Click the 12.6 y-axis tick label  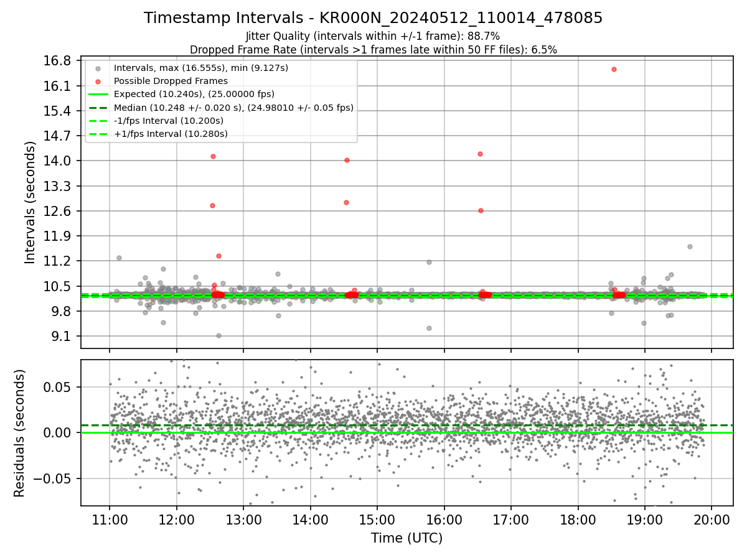[x=57, y=212]
